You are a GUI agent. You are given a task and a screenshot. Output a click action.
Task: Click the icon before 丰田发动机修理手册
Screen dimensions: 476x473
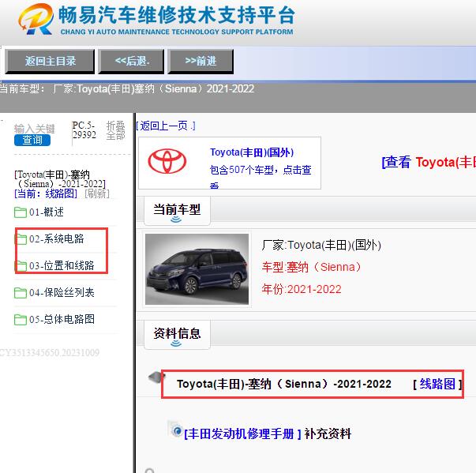tap(175, 429)
